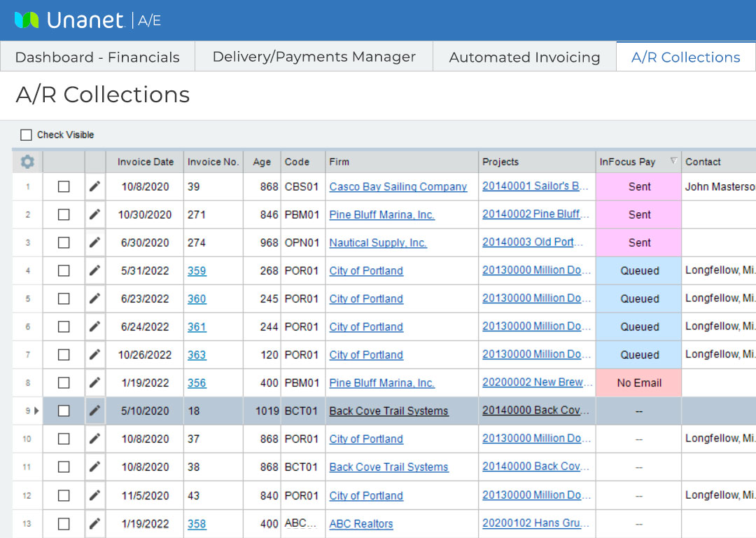
Task: Open invoice number 359 link
Action: pos(197,270)
